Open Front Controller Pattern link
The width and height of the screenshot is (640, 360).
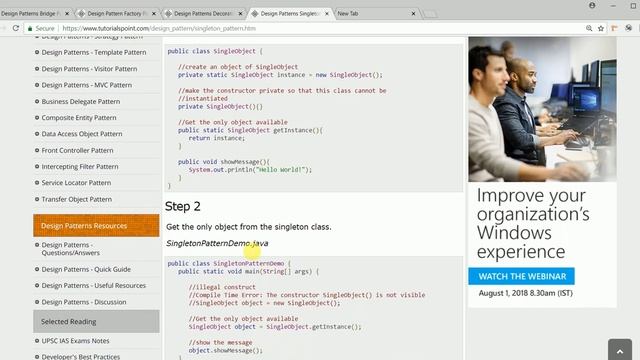(x=77, y=150)
